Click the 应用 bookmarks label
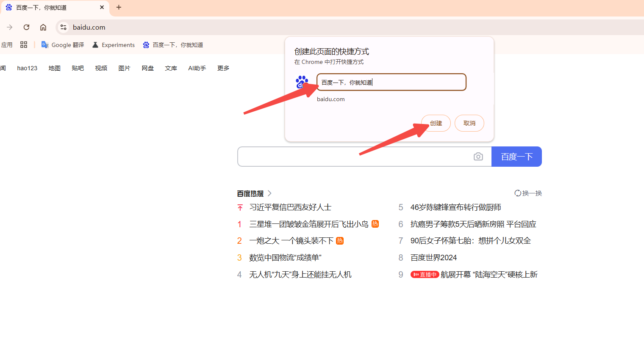Screen dimensions: 644x347 coord(6,45)
